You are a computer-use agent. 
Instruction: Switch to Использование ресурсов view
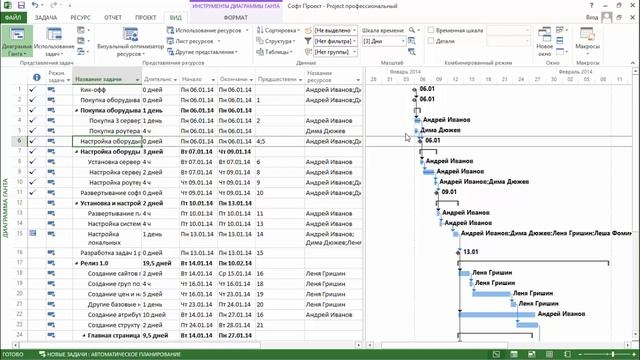pyautogui.click(x=207, y=30)
